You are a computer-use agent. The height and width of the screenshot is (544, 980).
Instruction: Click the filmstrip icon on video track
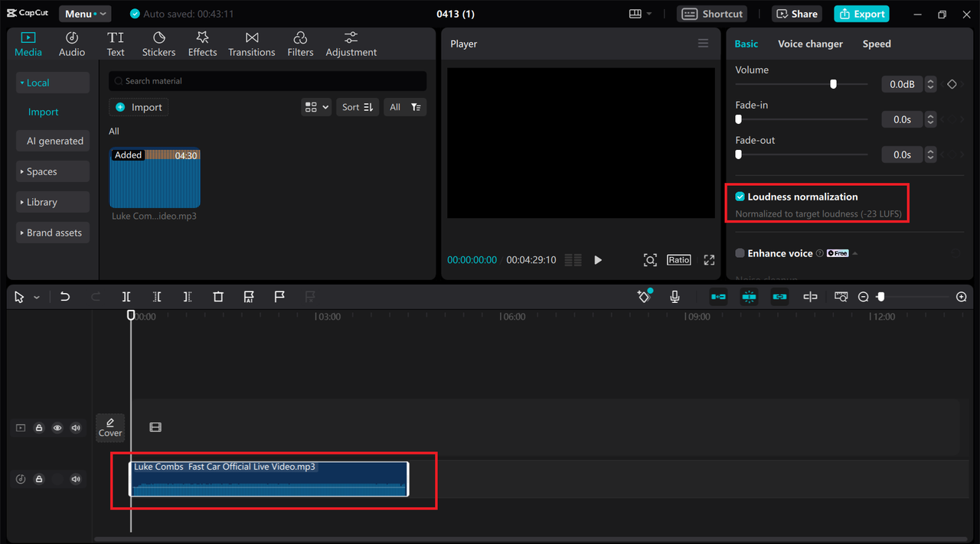(x=155, y=428)
